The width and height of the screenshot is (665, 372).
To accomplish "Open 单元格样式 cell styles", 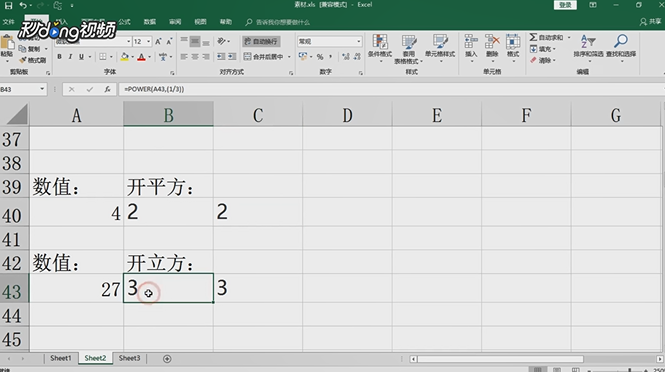I will point(440,48).
